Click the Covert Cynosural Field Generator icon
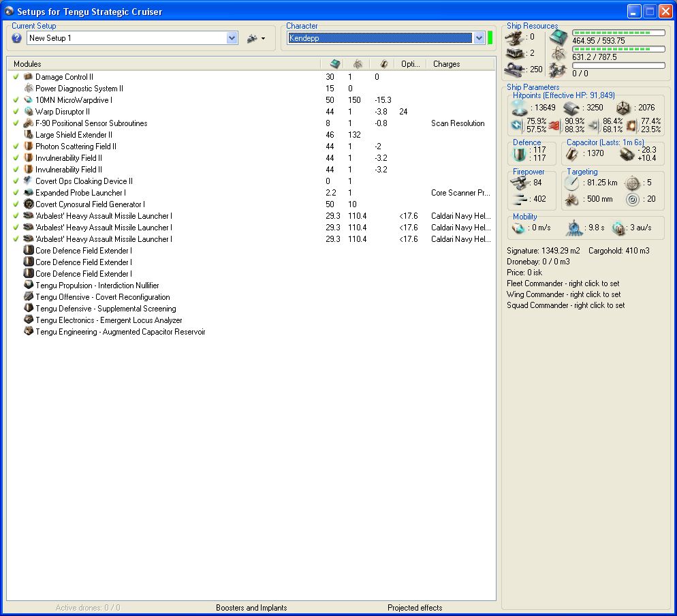Screen dimensions: 677x616 [29, 204]
